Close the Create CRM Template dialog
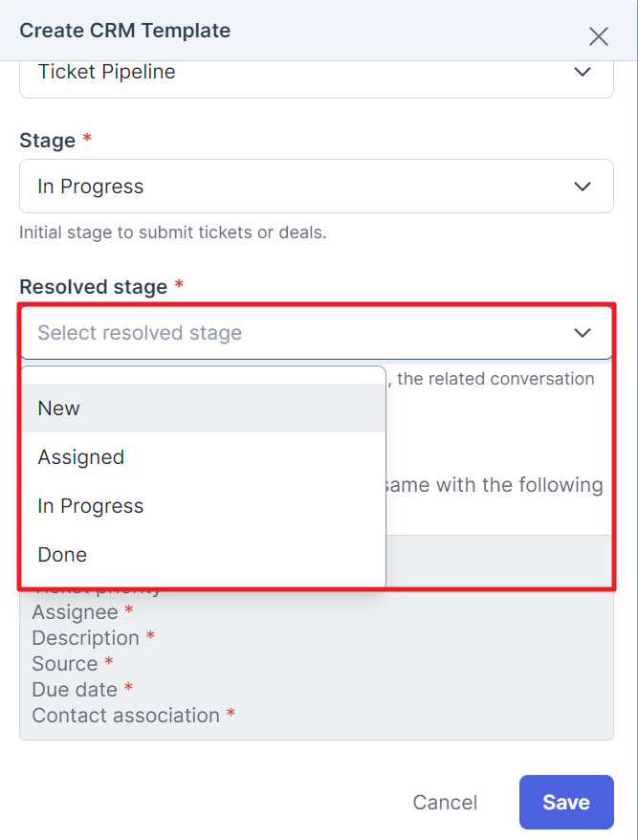The height and width of the screenshot is (840, 638). 598,36
